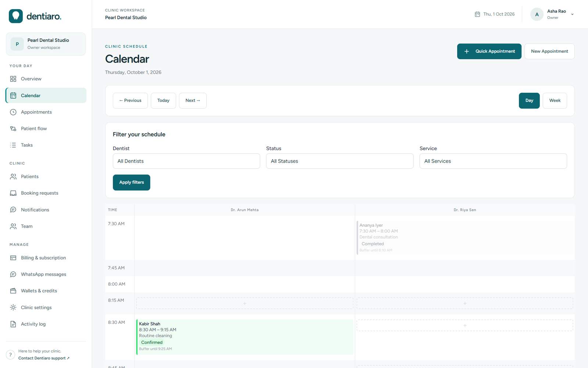
Task: Go to the Previous day
Action: [x=130, y=100]
